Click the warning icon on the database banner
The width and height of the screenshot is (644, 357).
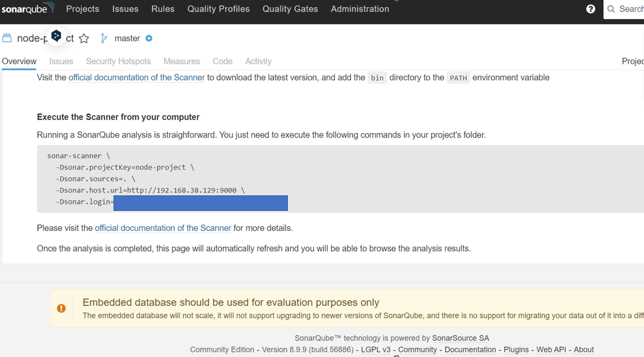click(x=61, y=308)
